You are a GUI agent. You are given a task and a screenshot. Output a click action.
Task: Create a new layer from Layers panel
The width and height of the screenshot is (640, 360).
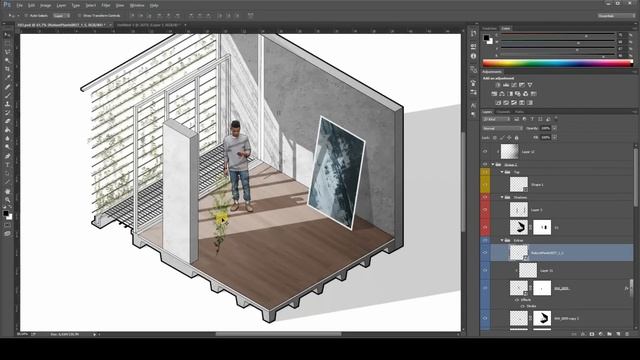coord(618,334)
